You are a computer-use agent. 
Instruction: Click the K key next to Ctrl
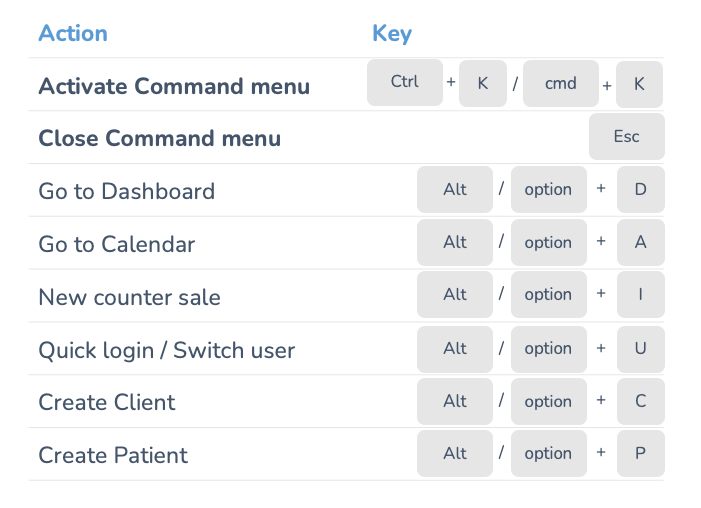pyautogui.click(x=483, y=84)
